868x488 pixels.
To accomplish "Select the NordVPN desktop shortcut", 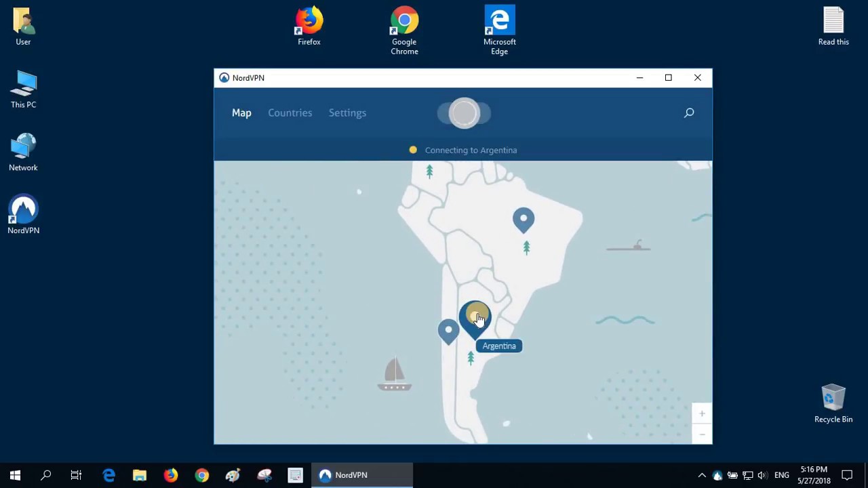I will tap(23, 215).
